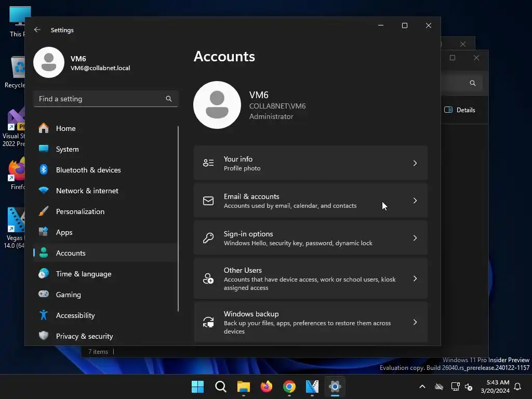
Task: Click Details button in File Explorer window
Action: (460, 110)
